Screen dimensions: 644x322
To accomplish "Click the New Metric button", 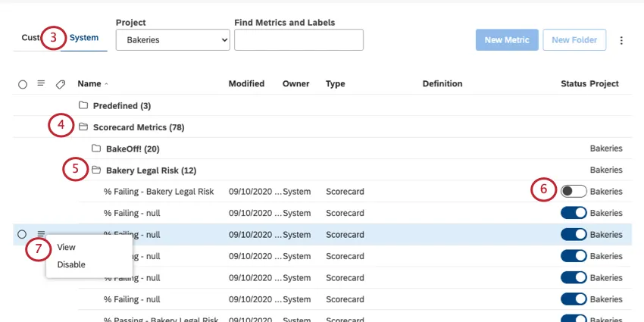I will (507, 40).
